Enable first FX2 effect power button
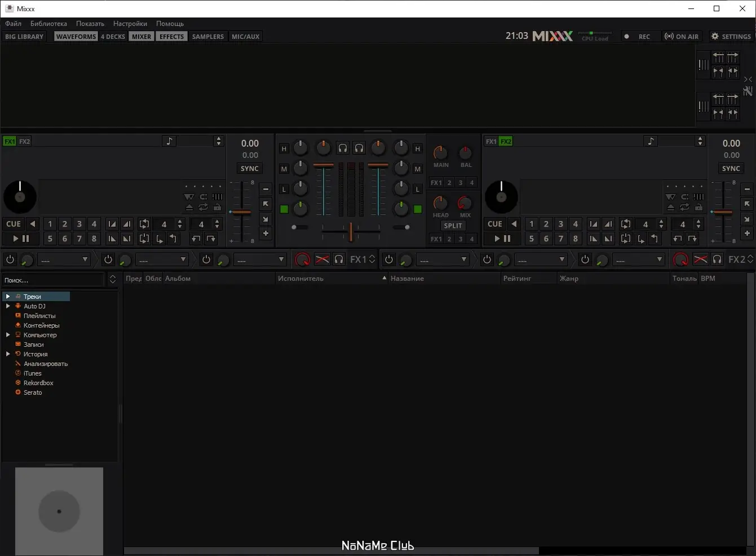This screenshot has width=756, height=556. click(388, 259)
